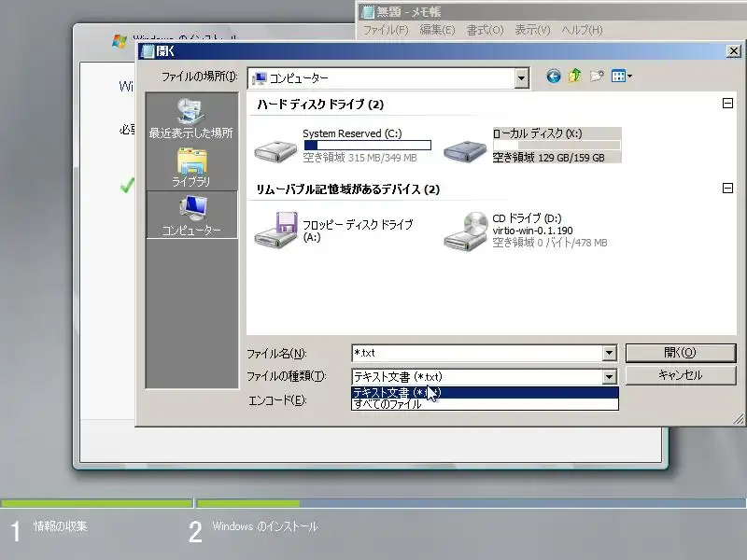The height and width of the screenshot is (560, 747).
Task: Select CD drive (D:) virtio-win icon
Action: click(466, 231)
